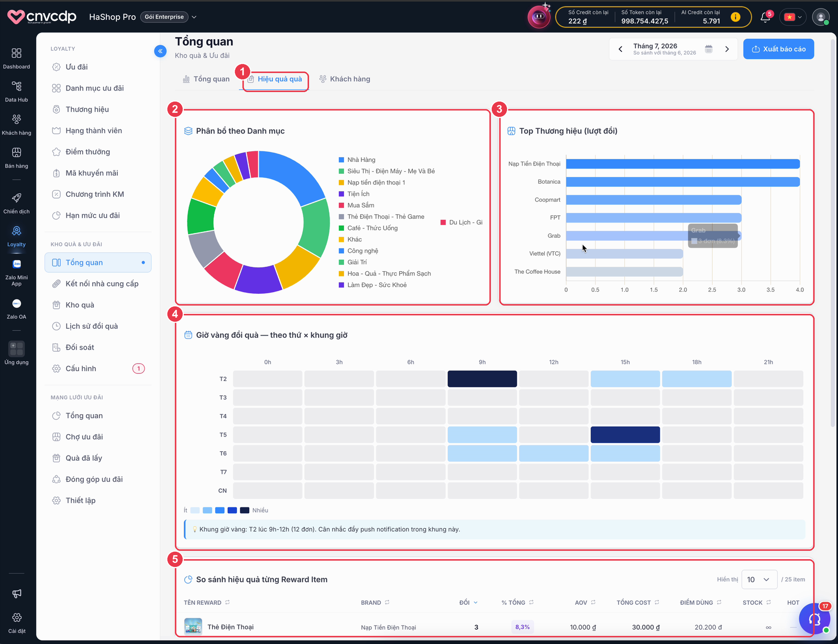This screenshot has width=838, height=644.
Task: Open language flag dropdown
Action: (793, 17)
